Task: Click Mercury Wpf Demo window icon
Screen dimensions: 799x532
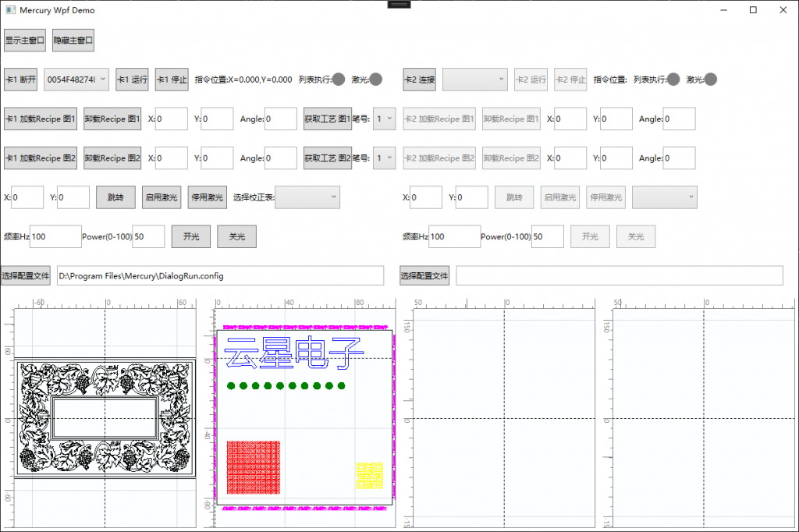Action: pos(10,9)
